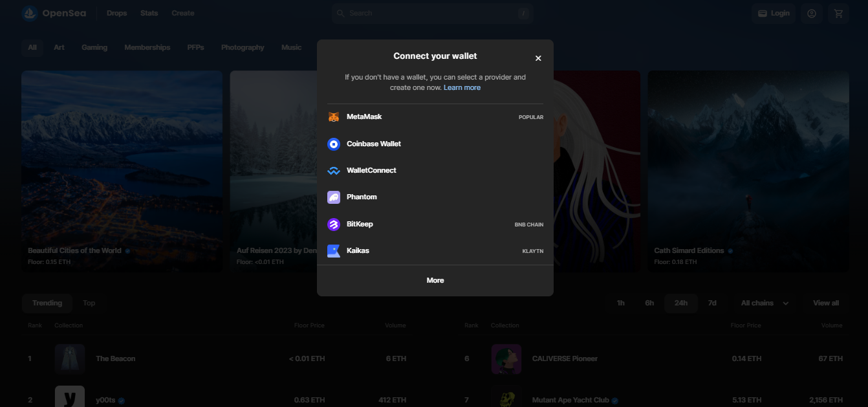
Task: Choose Coinbase Wallet name
Action: 374,144
